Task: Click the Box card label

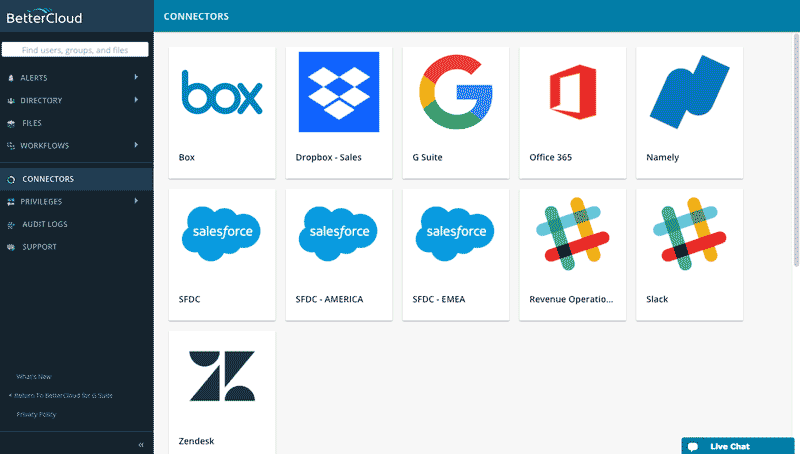Action: (187, 157)
